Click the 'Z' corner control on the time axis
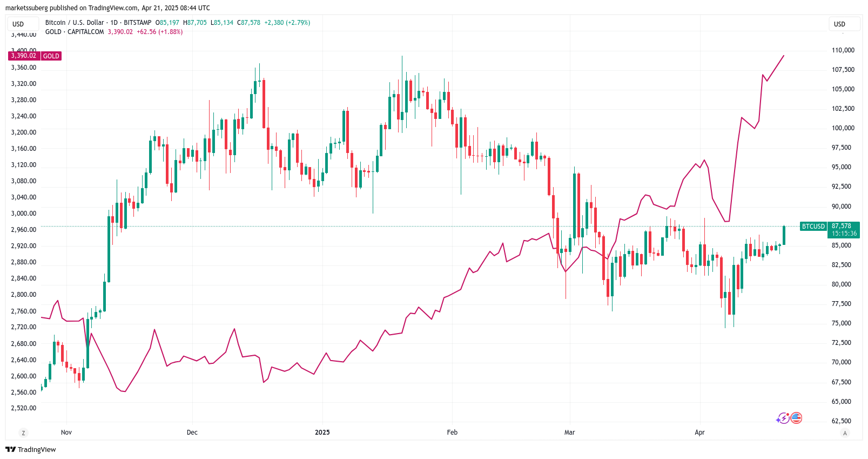The width and height of the screenshot is (868, 459). tap(23, 433)
